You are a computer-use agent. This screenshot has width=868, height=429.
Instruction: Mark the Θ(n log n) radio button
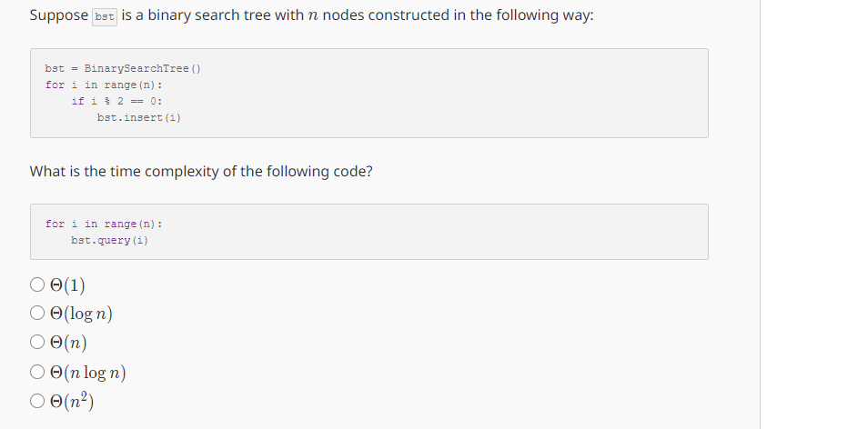pos(37,372)
